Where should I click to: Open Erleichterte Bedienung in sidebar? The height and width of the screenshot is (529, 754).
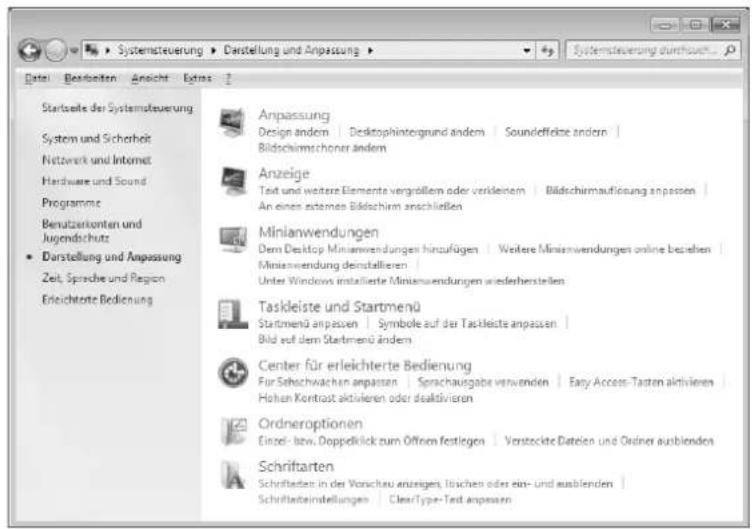click(97, 300)
